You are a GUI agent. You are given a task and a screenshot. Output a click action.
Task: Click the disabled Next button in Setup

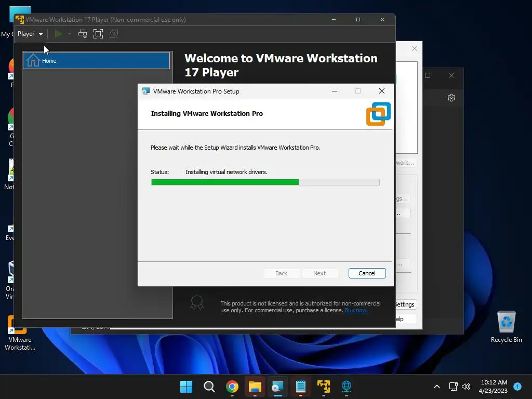320,273
